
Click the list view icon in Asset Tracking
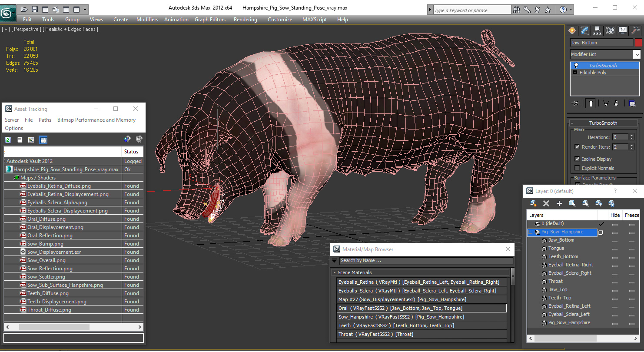tap(20, 139)
